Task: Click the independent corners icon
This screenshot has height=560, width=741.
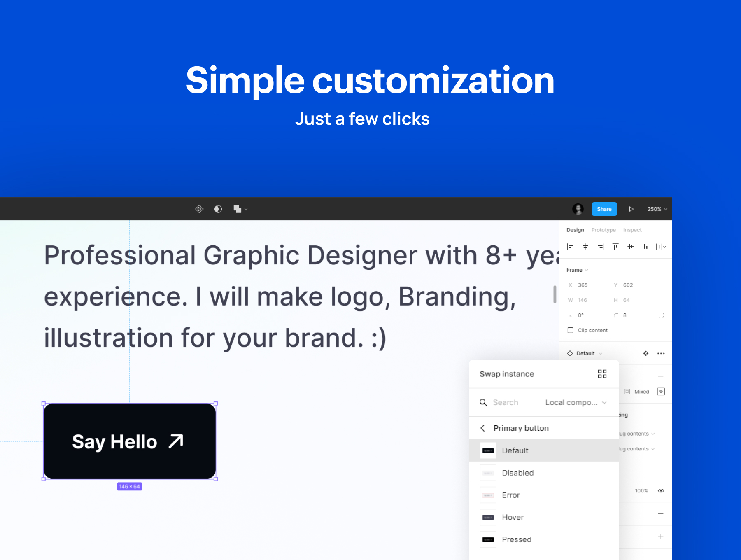Action: (661, 315)
